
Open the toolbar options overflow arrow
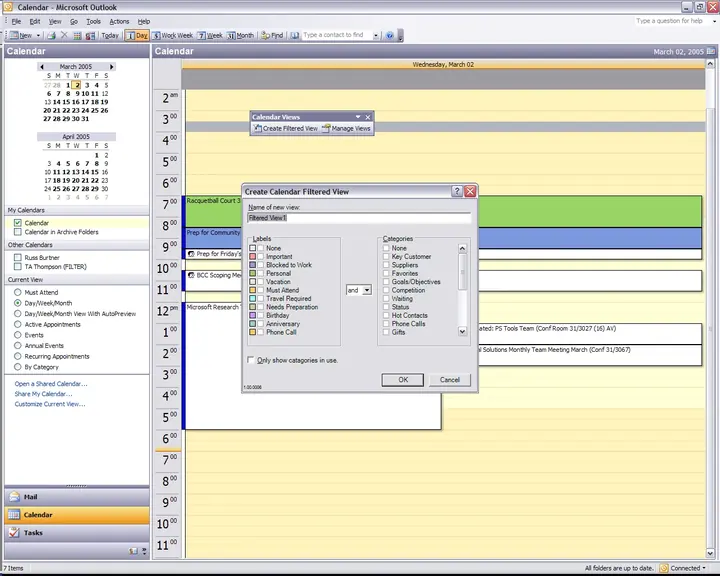point(400,36)
